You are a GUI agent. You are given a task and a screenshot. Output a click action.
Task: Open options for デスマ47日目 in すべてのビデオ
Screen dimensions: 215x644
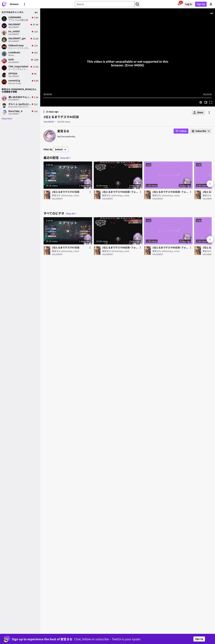point(90,248)
